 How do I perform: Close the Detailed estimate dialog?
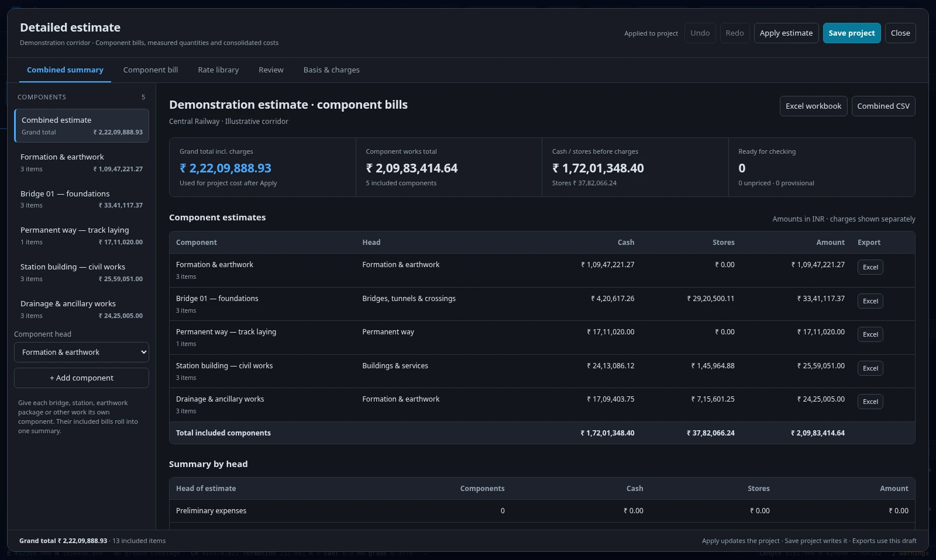pos(900,33)
